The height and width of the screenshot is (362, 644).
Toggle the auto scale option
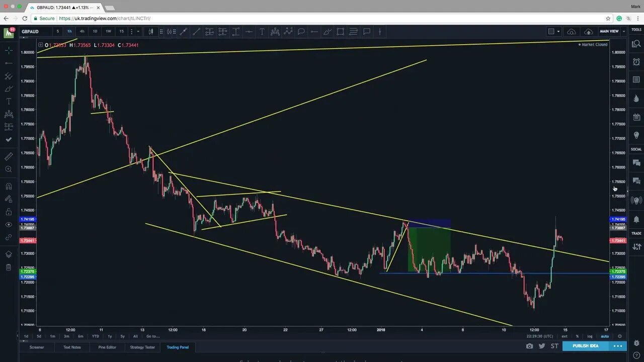(605, 336)
